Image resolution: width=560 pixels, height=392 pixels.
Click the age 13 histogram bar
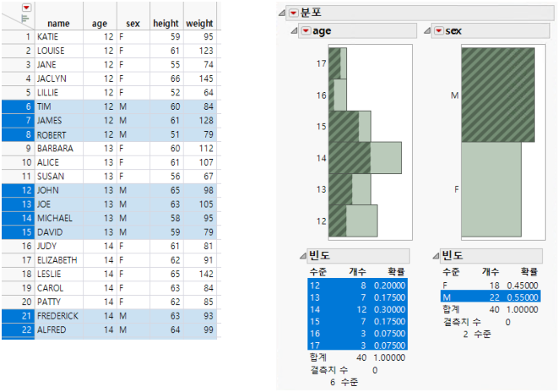(x=350, y=189)
